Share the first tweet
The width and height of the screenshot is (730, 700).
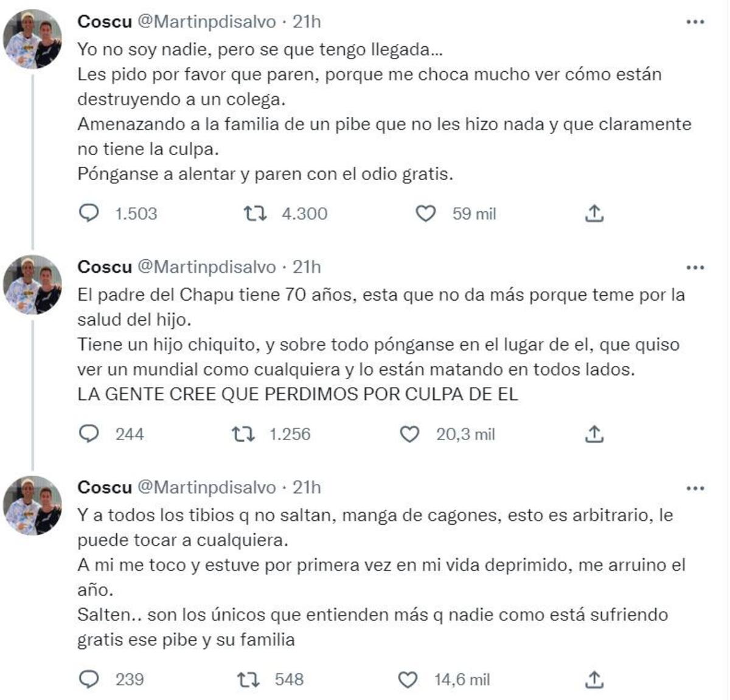(594, 214)
